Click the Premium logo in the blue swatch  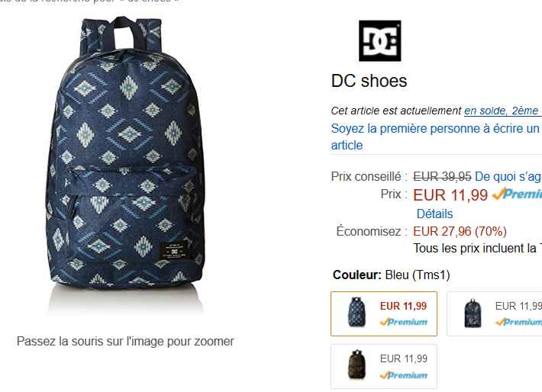tap(404, 322)
